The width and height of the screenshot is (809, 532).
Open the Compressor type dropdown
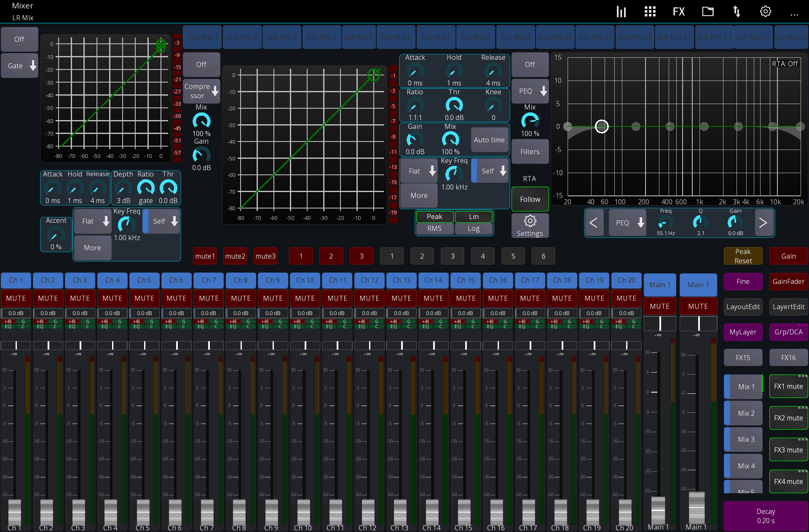pyautogui.click(x=201, y=91)
